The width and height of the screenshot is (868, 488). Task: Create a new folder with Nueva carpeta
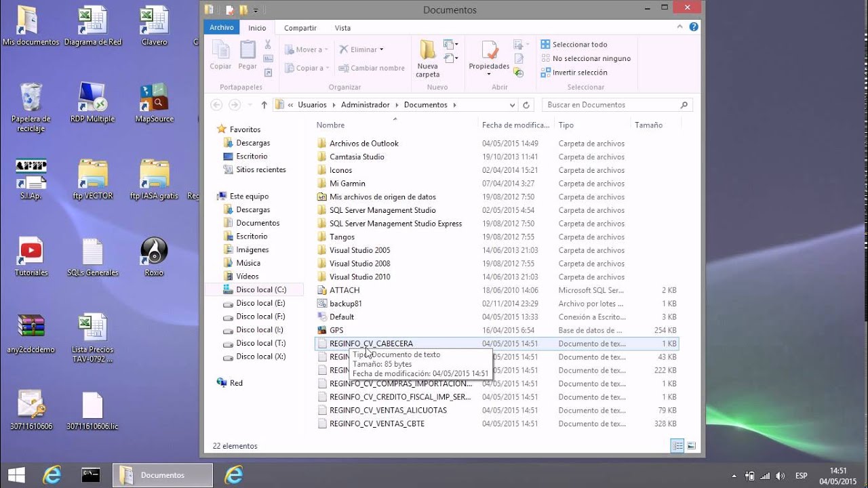[x=428, y=58]
